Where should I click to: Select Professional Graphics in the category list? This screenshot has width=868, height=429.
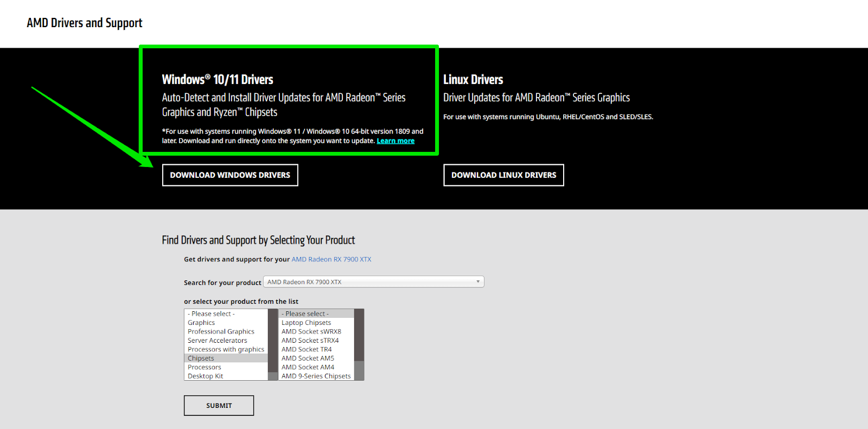226,331
